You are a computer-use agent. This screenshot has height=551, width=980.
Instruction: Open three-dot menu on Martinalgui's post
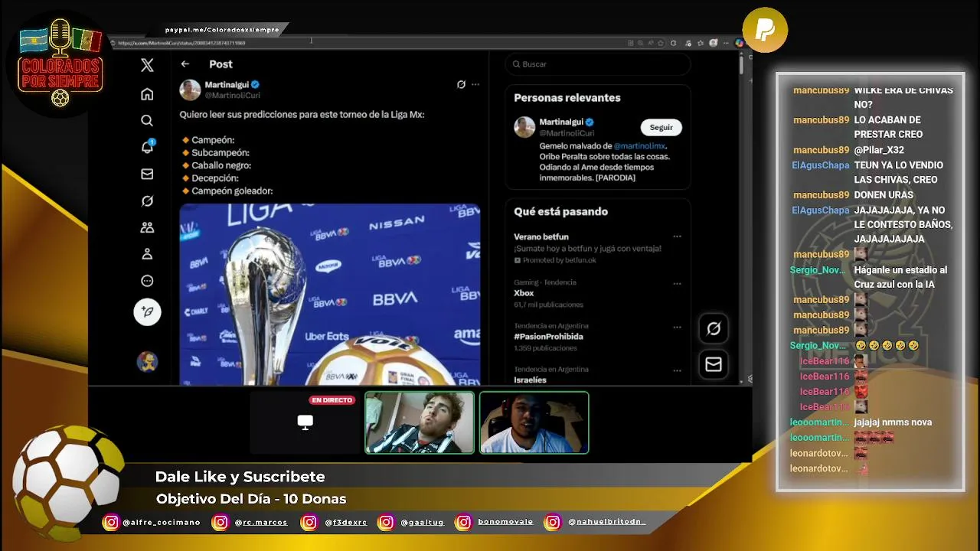pyautogui.click(x=475, y=84)
